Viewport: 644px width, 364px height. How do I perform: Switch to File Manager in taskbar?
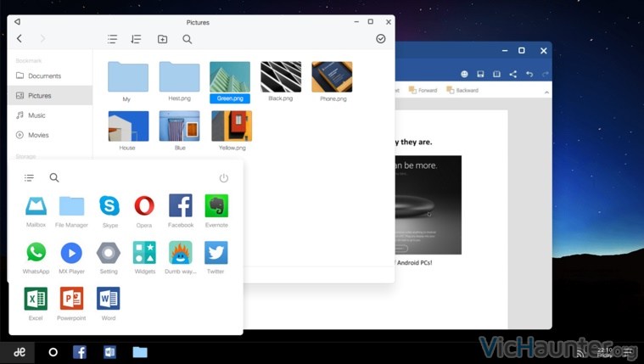pos(140,352)
